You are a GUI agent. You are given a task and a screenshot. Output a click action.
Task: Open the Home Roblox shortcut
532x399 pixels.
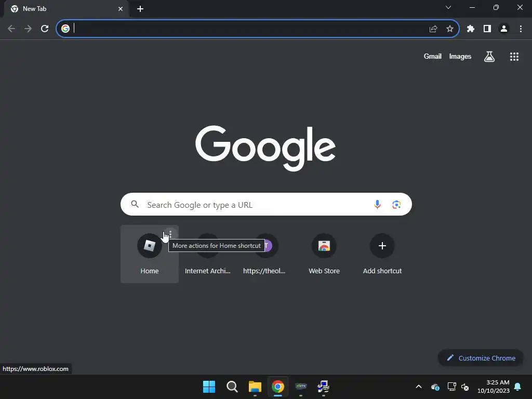[x=149, y=254]
